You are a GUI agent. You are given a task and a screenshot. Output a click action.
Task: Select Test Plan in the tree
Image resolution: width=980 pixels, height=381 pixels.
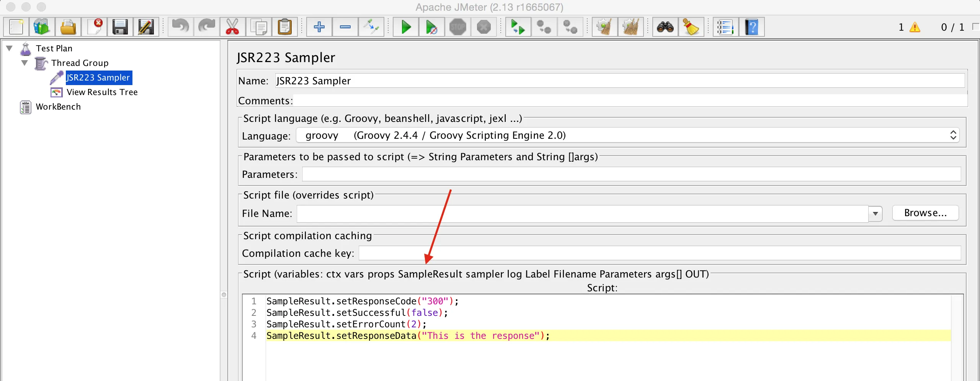54,48
